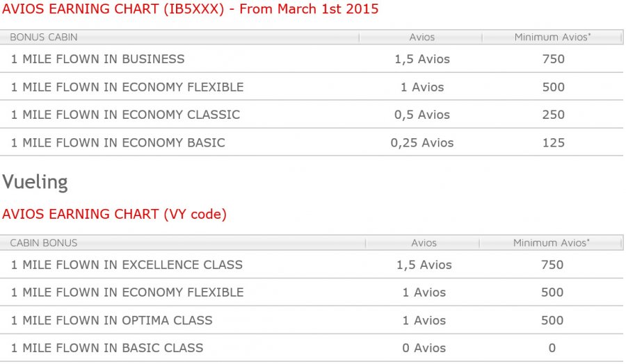Image resolution: width=626 pixels, height=364 pixels.
Task: Click the 0 Avios value
Action: [x=424, y=348]
